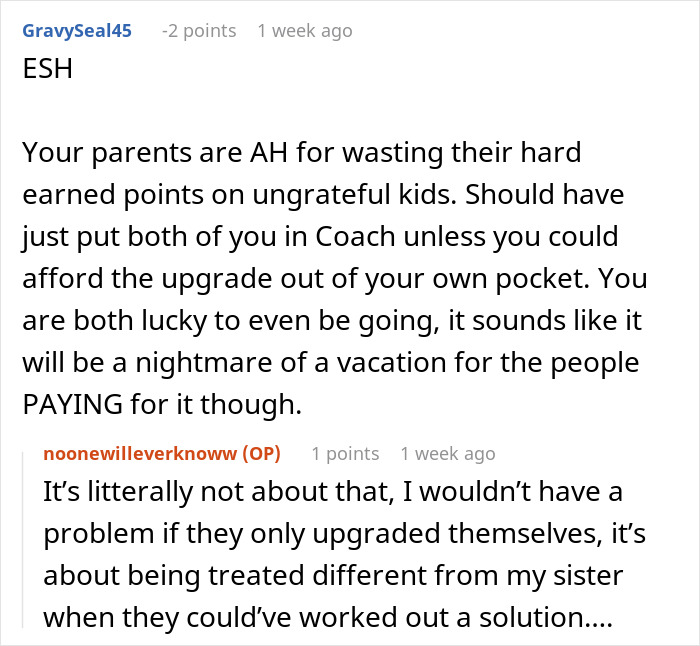The image size is (700, 646).
Task: Collapse the reply via the thread line
Action: tap(25, 540)
